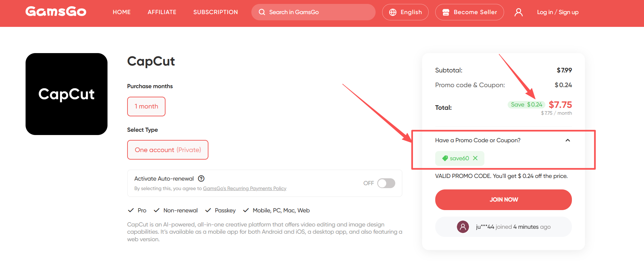Click the search magnifier icon
This screenshot has height=273, width=644.
coord(262,12)
